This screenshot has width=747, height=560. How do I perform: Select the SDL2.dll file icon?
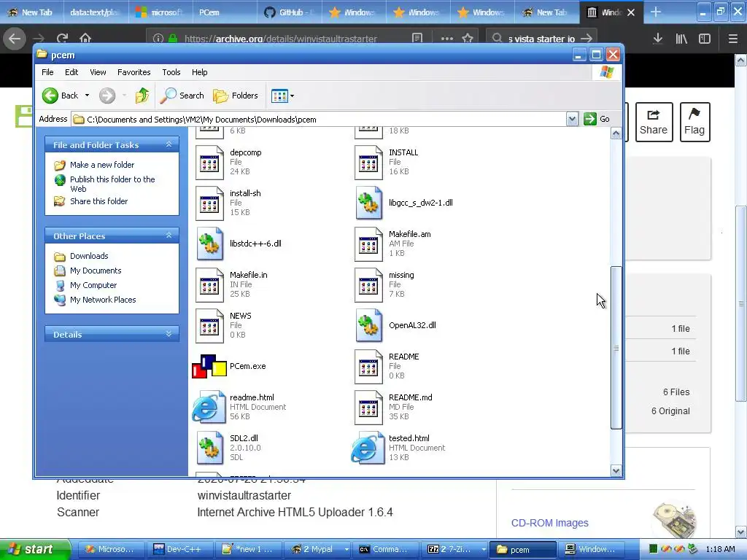tap(209, 448)
